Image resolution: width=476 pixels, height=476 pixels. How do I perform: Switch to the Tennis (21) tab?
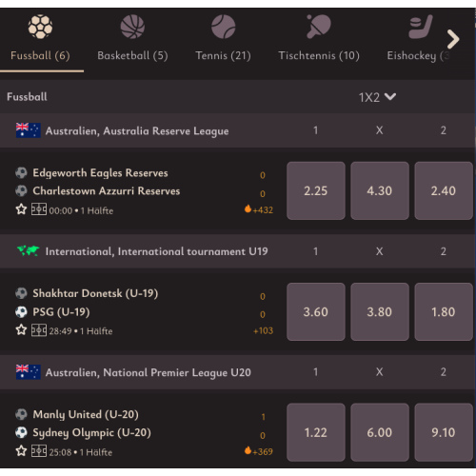[223, 55]
